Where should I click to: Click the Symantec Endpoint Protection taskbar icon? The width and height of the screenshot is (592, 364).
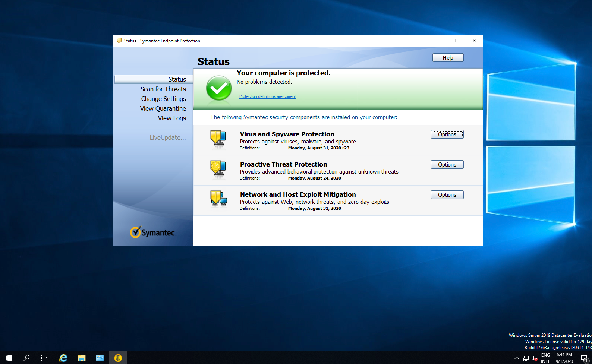point(118,358)
